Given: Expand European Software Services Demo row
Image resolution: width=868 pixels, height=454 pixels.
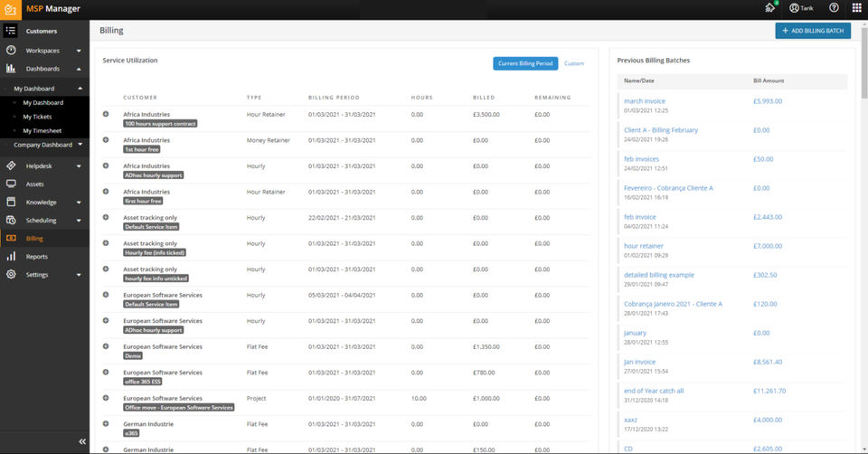Looking at the screenshot, I should [x=106, y=346].
